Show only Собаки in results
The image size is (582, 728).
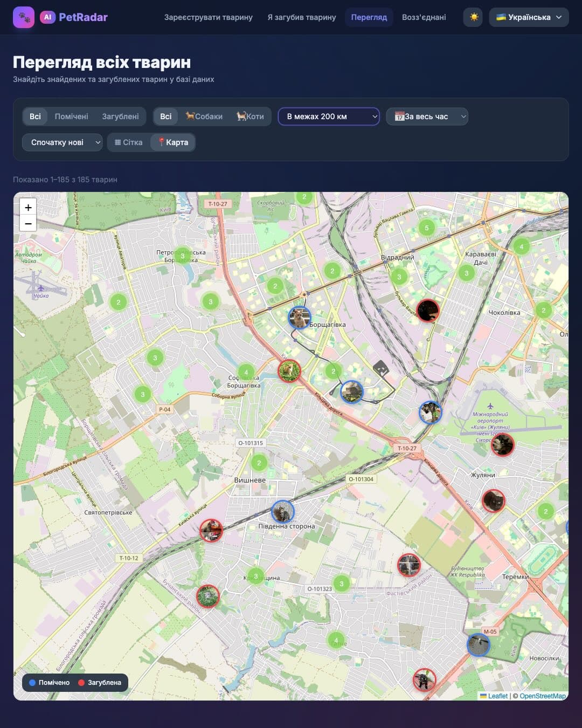[204, 116]
